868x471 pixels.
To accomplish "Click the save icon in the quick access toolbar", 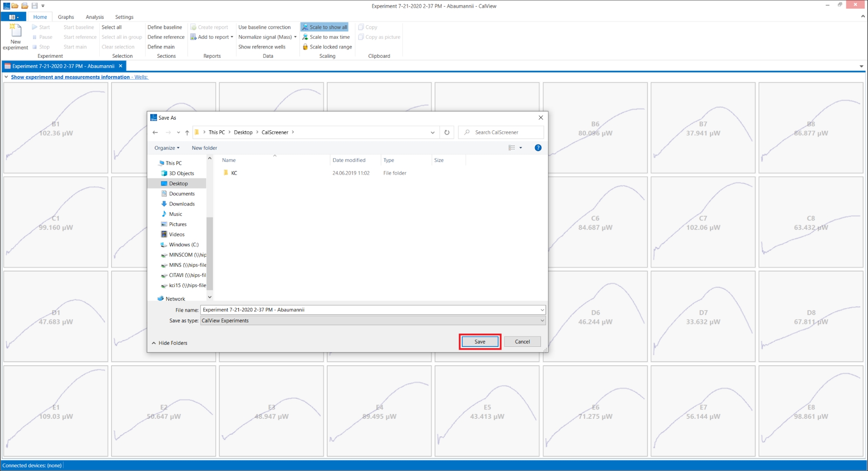I will point(35,6).
